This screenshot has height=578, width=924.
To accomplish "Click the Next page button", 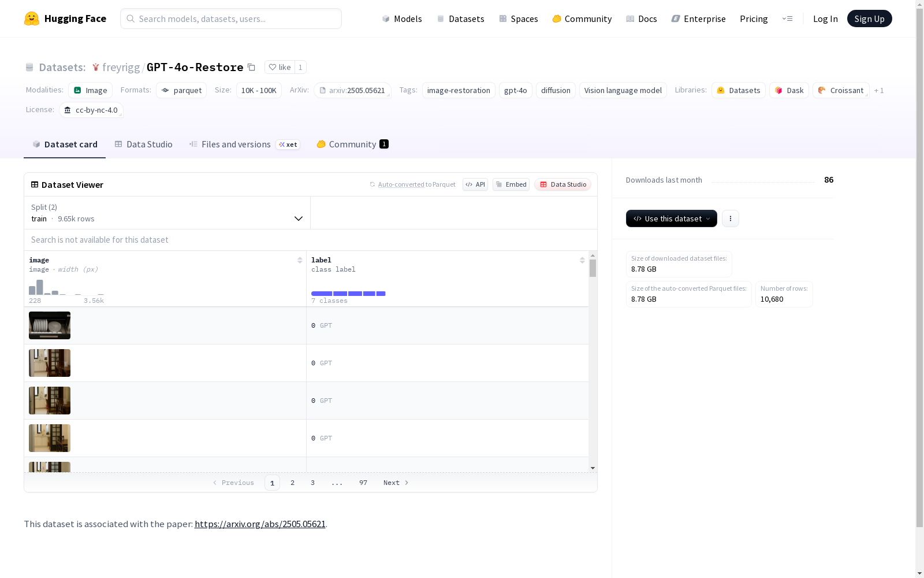I will coord(396,483).
